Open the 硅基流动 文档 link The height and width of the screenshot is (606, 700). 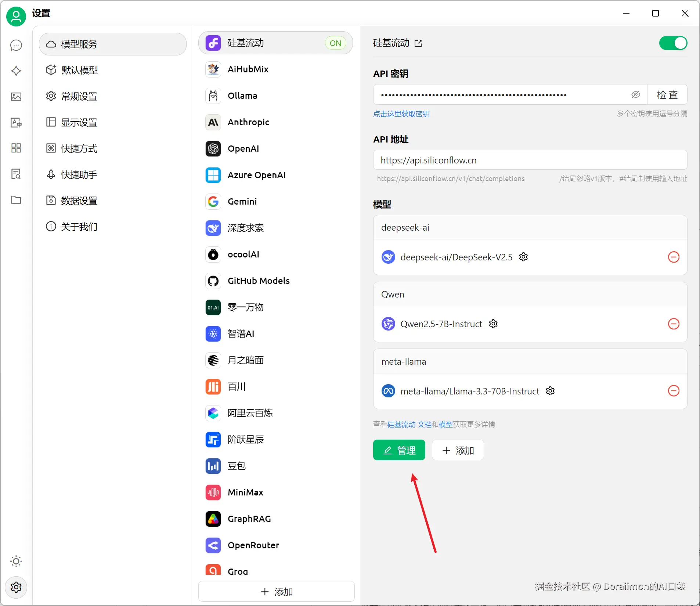pos(409,425)
